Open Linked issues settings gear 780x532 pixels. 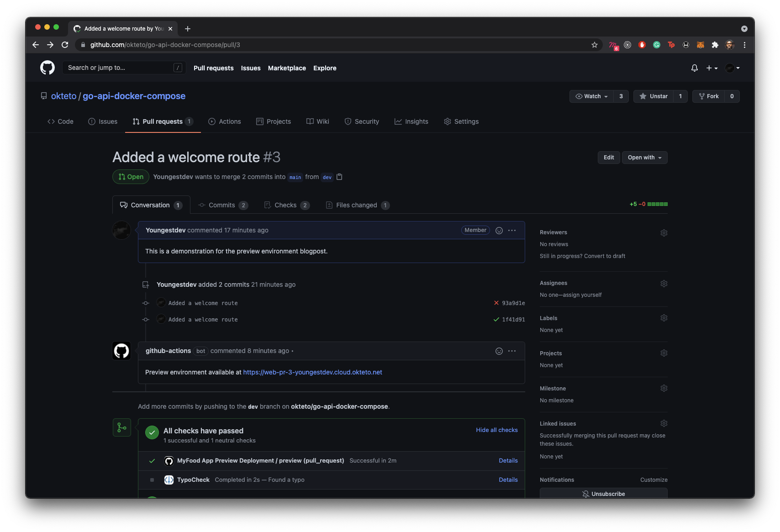664,423
